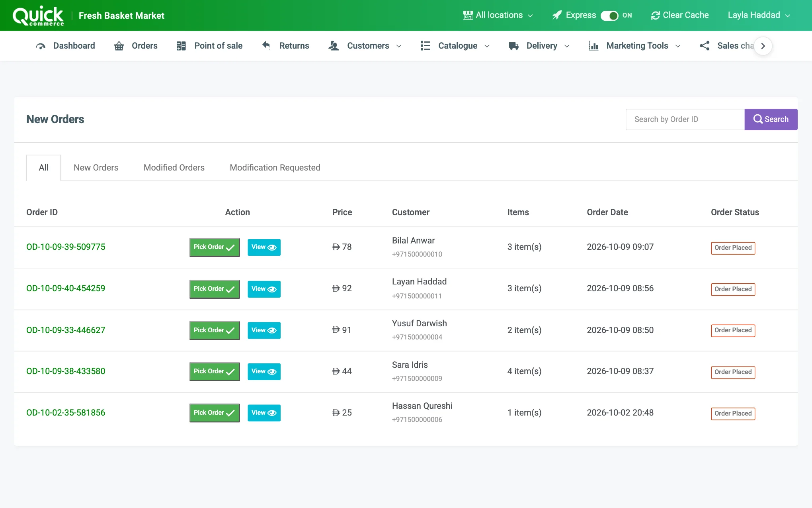Focus the Search by Order ID field
Screen dimensions: 812x508
685,120
